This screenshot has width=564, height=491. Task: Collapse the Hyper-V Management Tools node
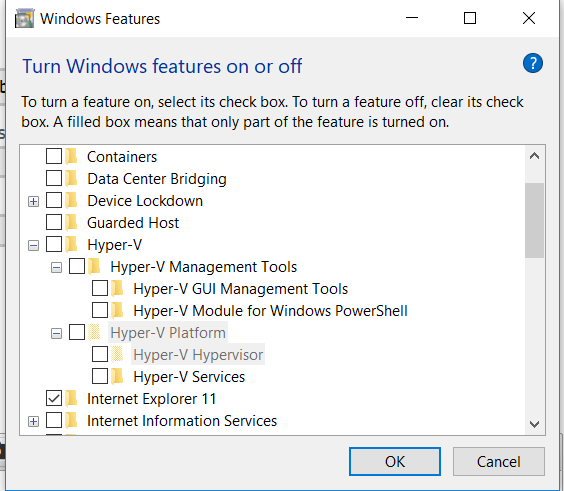click(x=56, y=268)
